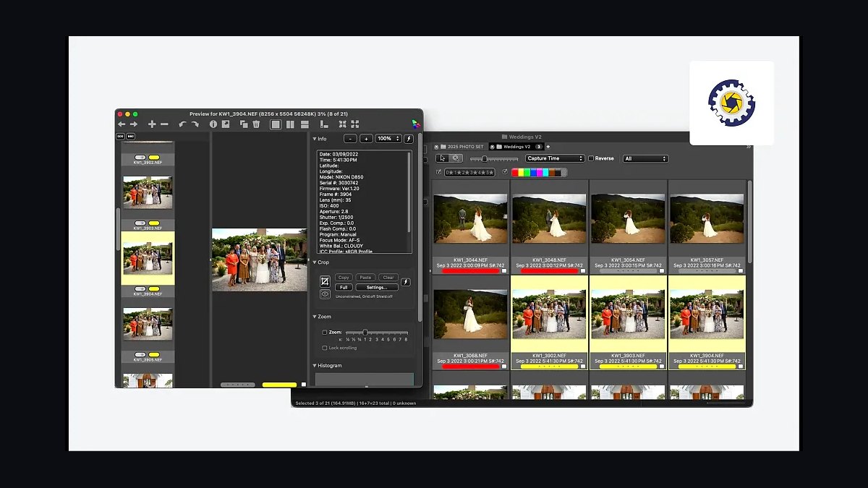This screenshot has height=488, width=868.
Task: Click the Paste crop button
Action: [366, 277]
